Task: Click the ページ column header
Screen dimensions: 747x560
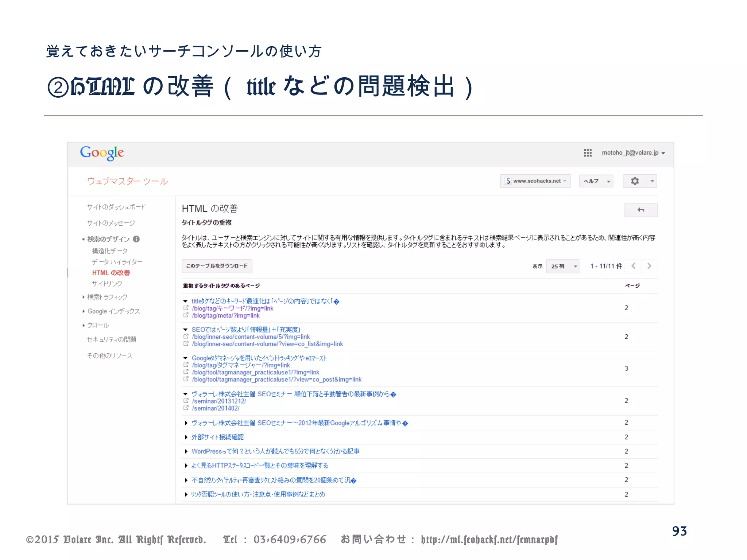Action: pos(632,285)
